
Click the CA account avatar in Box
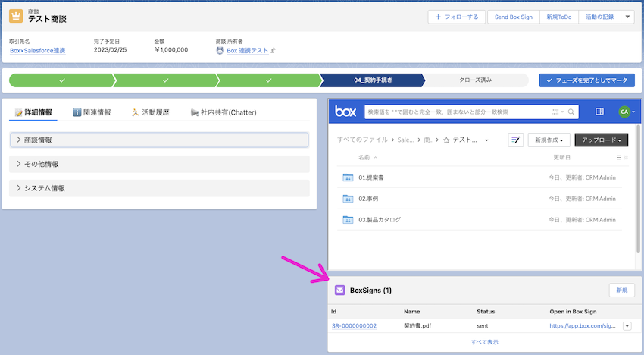[x=624, y=112]
